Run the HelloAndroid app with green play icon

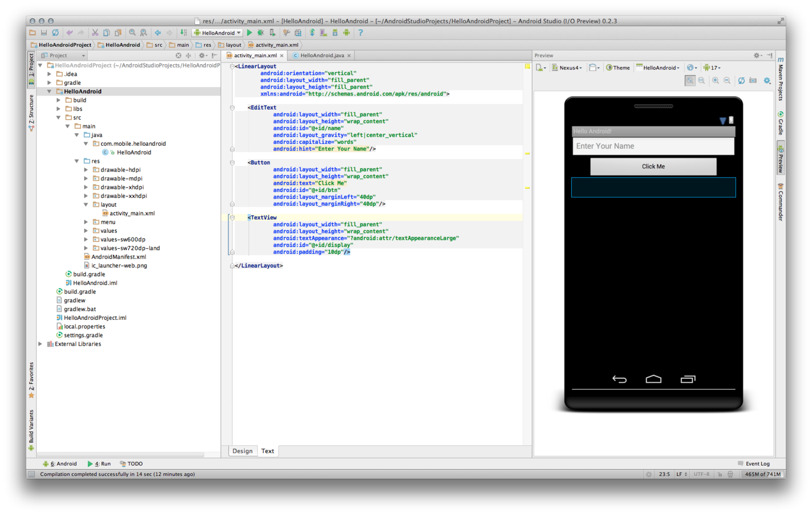click(x=249, y=33)
